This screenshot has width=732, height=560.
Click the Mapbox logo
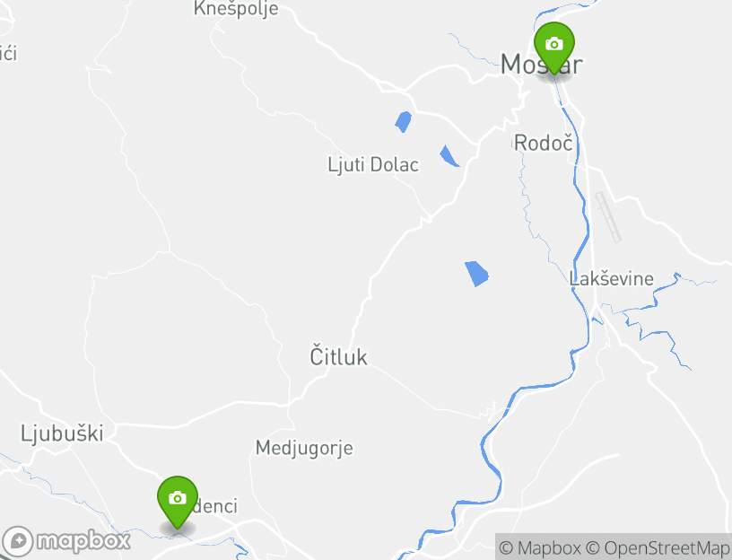(x=66, y=542)
